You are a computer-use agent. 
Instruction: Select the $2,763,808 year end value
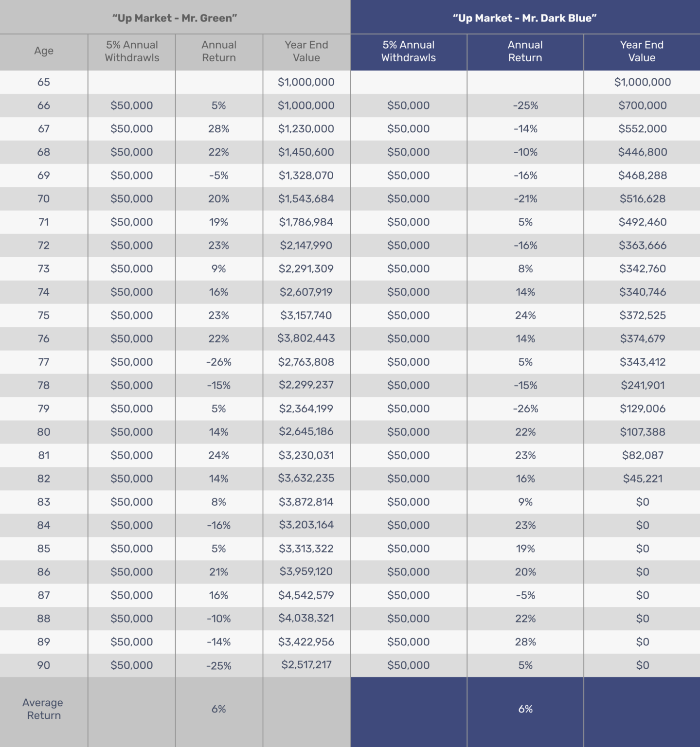coord(306,362)
